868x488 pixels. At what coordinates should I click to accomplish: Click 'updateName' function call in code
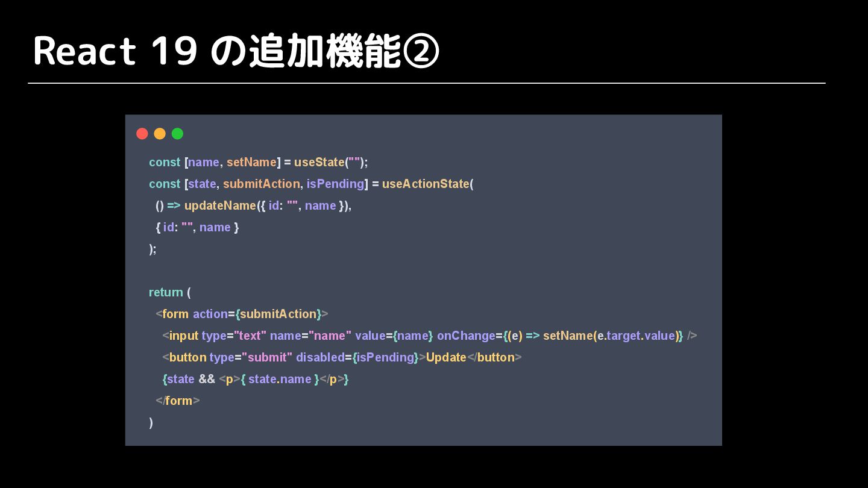pos(220,205)
